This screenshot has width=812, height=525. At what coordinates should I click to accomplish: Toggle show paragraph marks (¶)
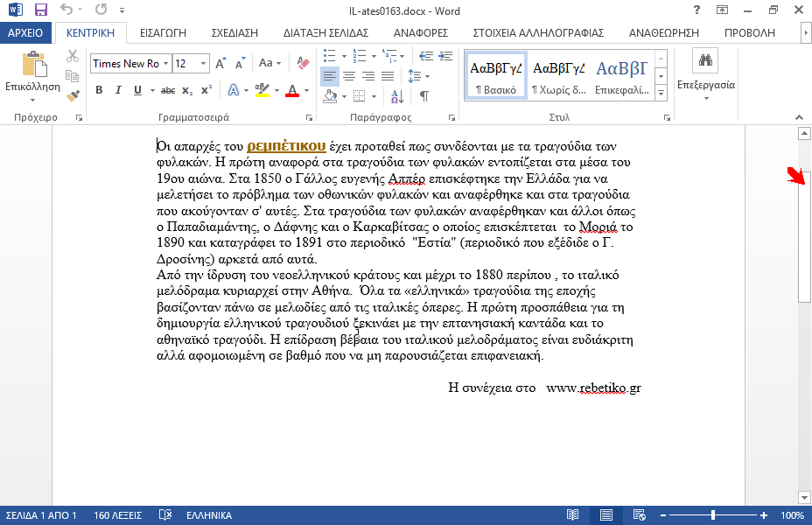pyautogui.click(x=424, y=95)
